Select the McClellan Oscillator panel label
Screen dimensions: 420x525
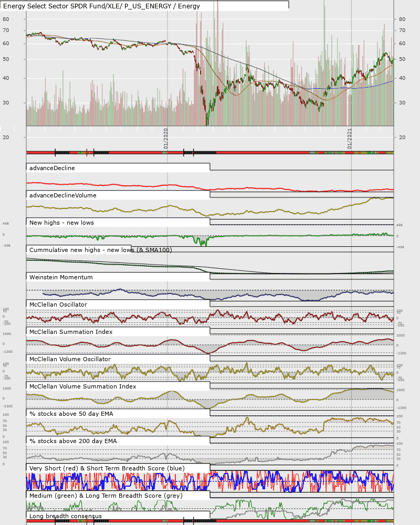58,304
